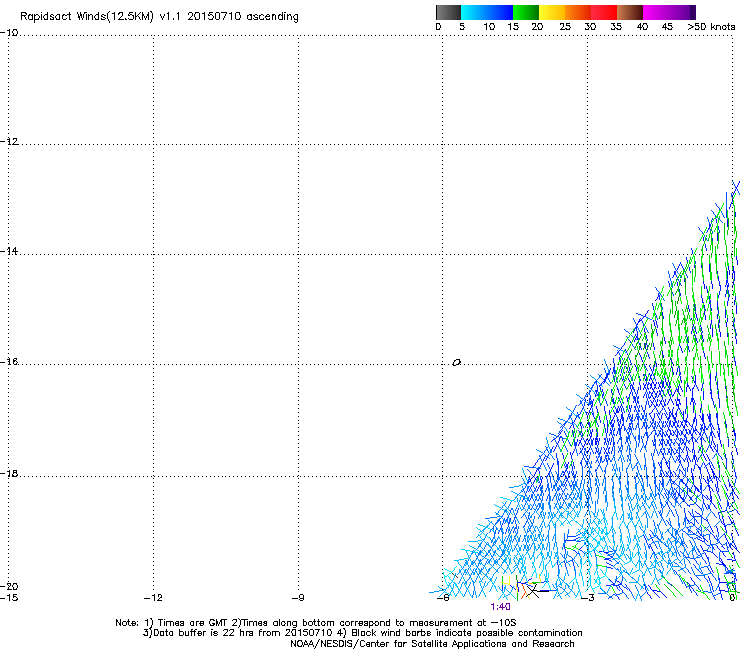Click the longitude axis label '-3'

coord(588,598)
